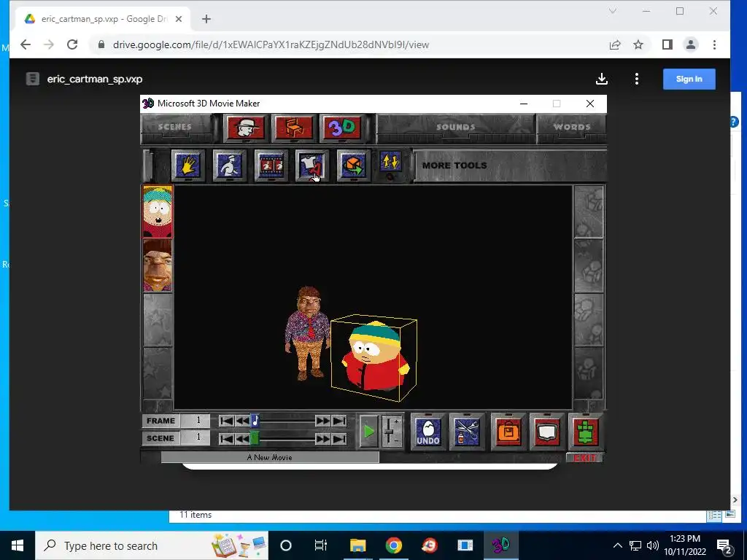
Task: Click the MORE TOOLS panel
Action: 510,166
